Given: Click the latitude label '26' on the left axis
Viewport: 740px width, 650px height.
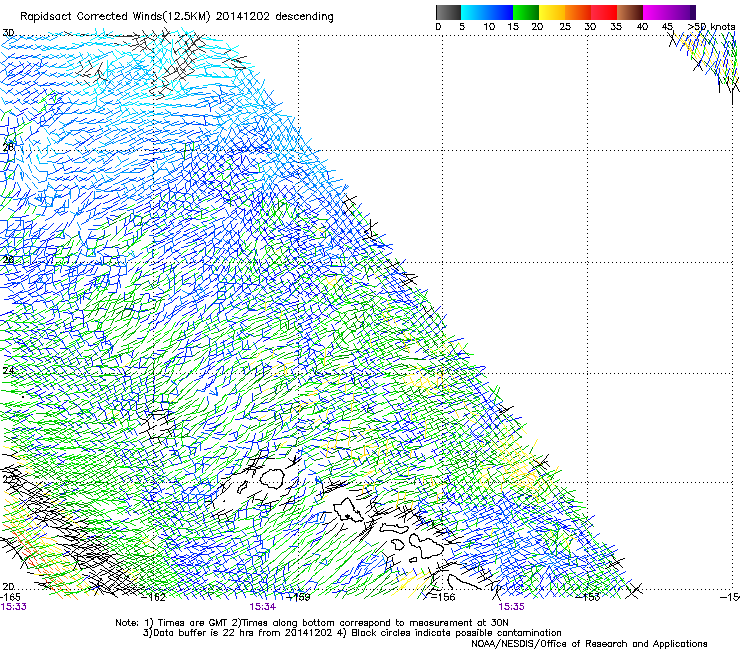Looking at the screenshot, I should click(x=8, y=260).
